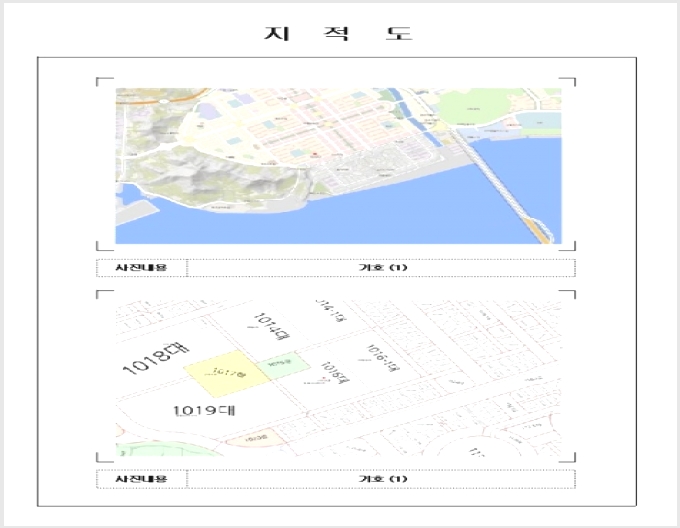Select the green highlighted parcel

pos(283,365)
